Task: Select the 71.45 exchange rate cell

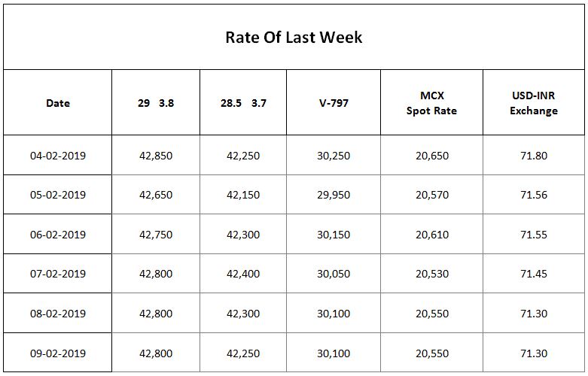Action: click(x=534, y=274)
